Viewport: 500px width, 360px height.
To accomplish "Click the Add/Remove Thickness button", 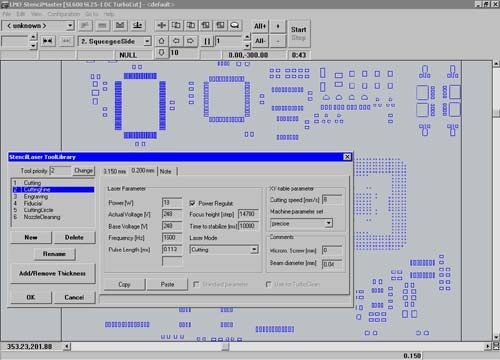I will (x=53, y=273).
